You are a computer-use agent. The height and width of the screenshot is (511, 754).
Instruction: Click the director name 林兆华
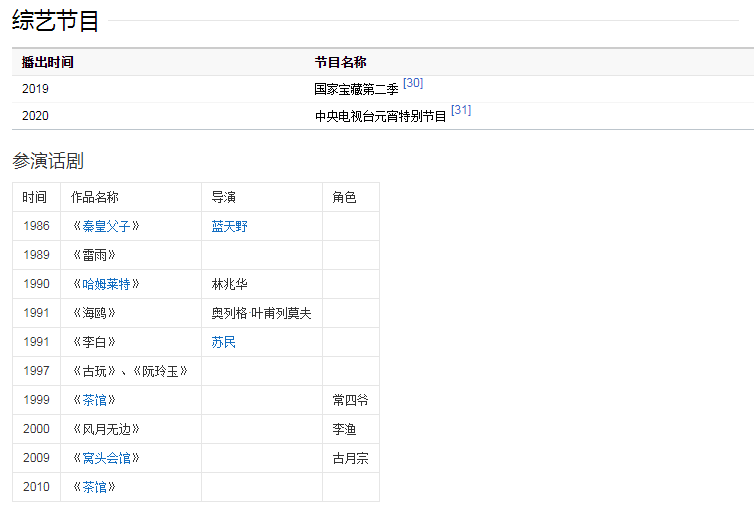coord(229,284)
